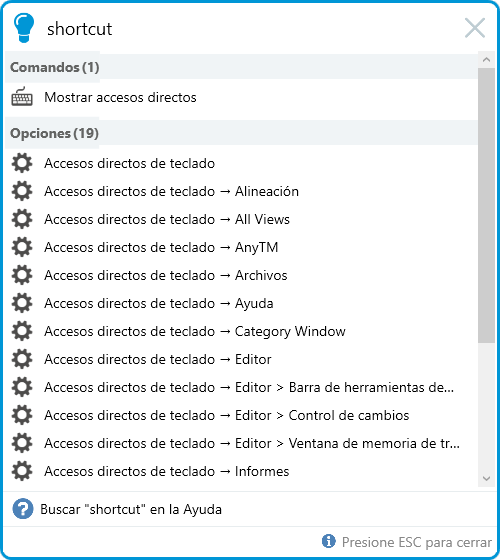Screen dimensions: 500x560
Task: Open Accesos directos de teclado → Ayuda
Action: point(159,303)
